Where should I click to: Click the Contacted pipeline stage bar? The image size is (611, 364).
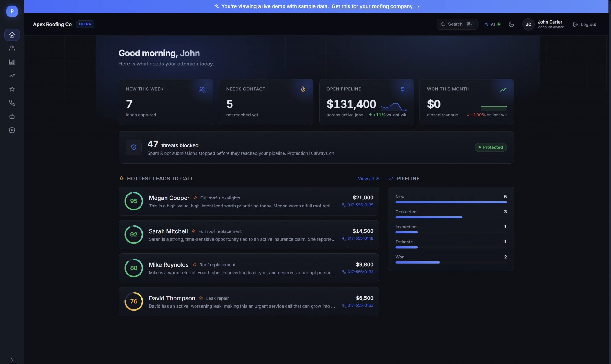point(429,217)
